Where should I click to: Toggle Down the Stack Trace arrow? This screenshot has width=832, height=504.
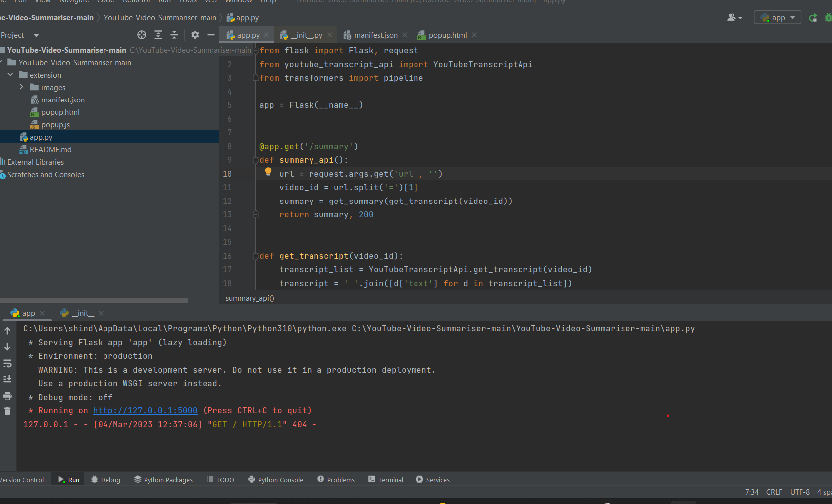(7, 347)
